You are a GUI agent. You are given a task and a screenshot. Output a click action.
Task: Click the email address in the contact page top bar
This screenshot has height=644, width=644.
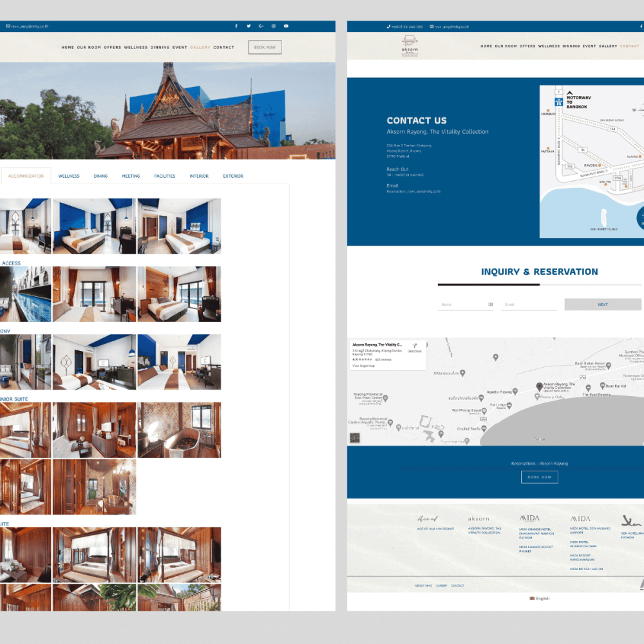(450, 26)
